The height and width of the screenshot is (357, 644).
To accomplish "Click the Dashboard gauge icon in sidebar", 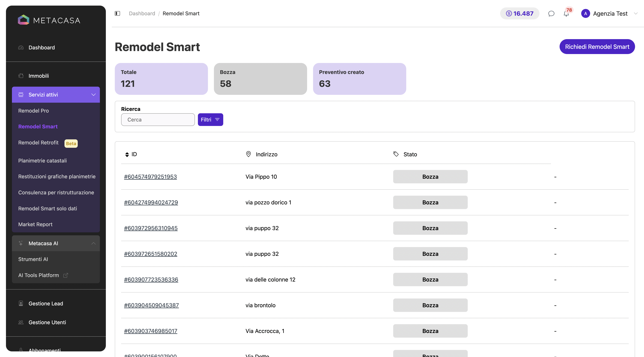I will pos(21,48).
